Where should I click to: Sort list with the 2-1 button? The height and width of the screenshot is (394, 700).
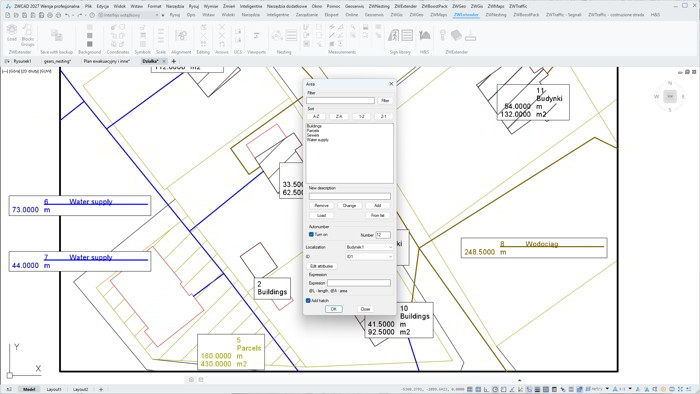[x=383, y=116]
